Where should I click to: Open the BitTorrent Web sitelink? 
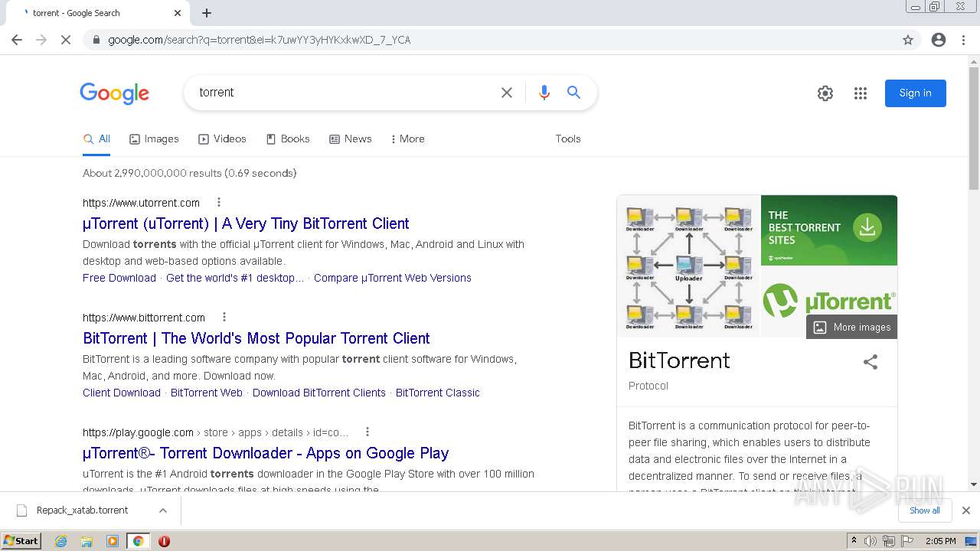coord(207,393)
